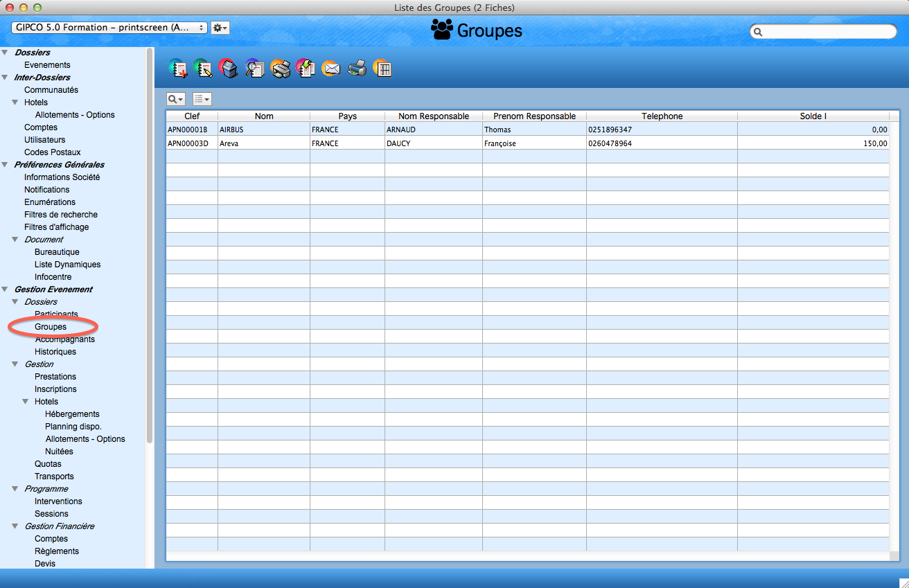Select Historiques in the sidebar

(x=55, y=352)
